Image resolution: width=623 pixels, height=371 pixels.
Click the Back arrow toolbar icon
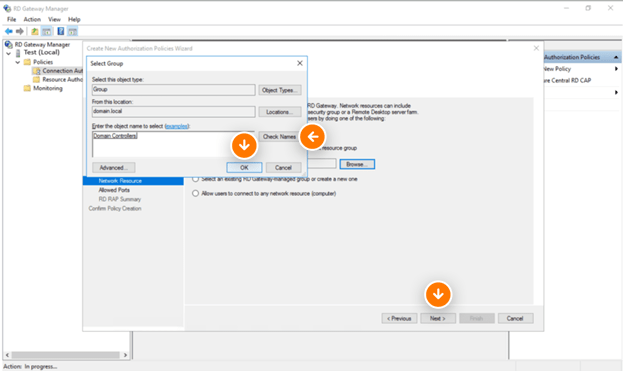pos(8,31)
